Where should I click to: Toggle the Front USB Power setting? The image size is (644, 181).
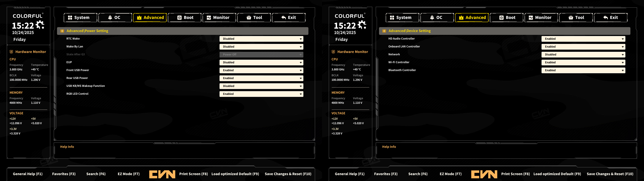pos(261,70)
